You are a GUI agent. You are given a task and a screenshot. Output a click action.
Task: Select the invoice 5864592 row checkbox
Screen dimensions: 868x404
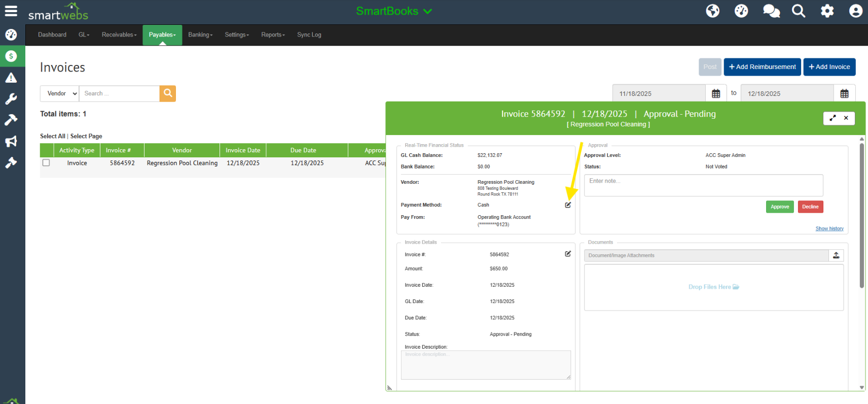46,163
